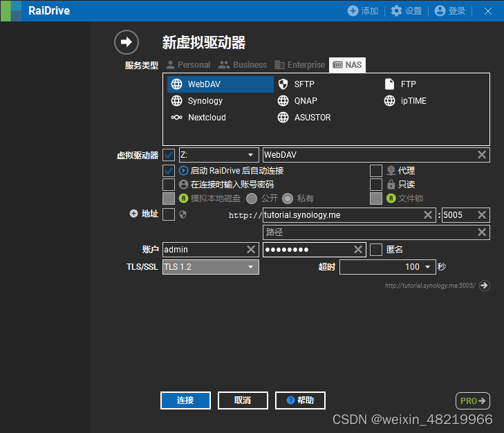
Task: Switch to the Enterprise service tab
Action: [x=300, y=65]
